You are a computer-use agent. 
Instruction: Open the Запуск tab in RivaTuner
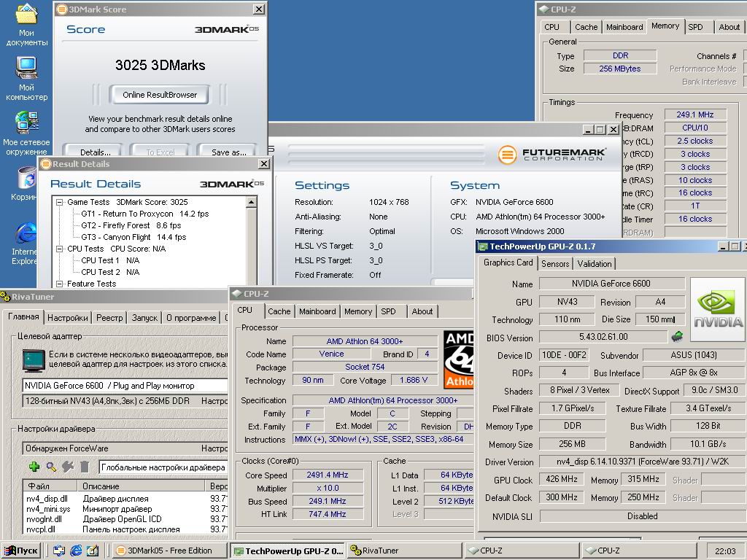click(x=144, y=318)
